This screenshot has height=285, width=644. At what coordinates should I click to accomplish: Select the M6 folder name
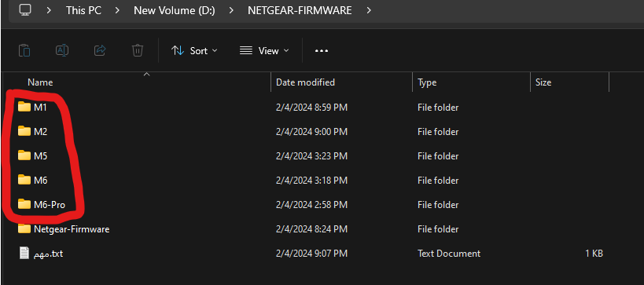41,180
